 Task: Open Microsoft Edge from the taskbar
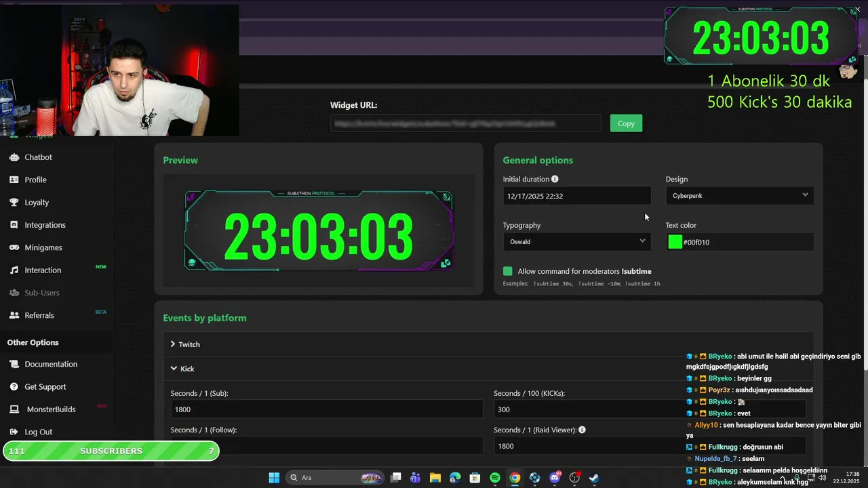tap(455, 478)
